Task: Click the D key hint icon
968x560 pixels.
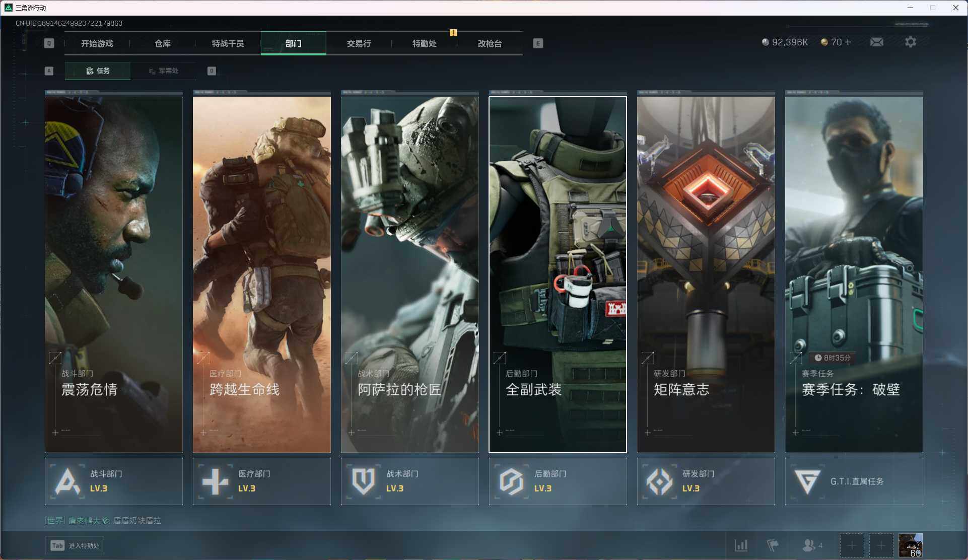Action: click(212, 71)
